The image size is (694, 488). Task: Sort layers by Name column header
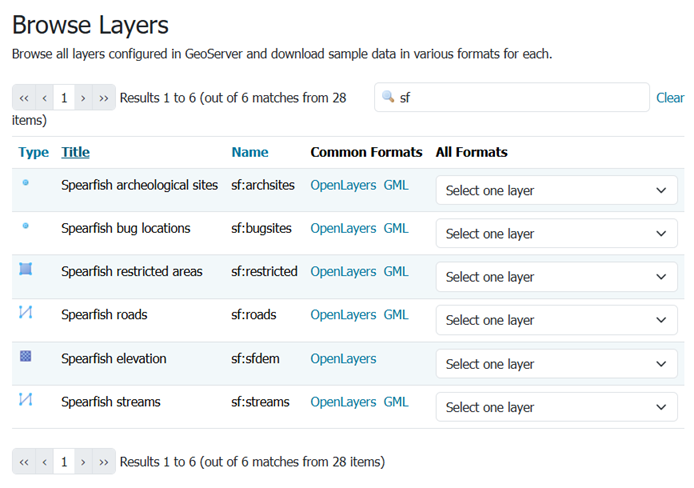tap(249, 152)
